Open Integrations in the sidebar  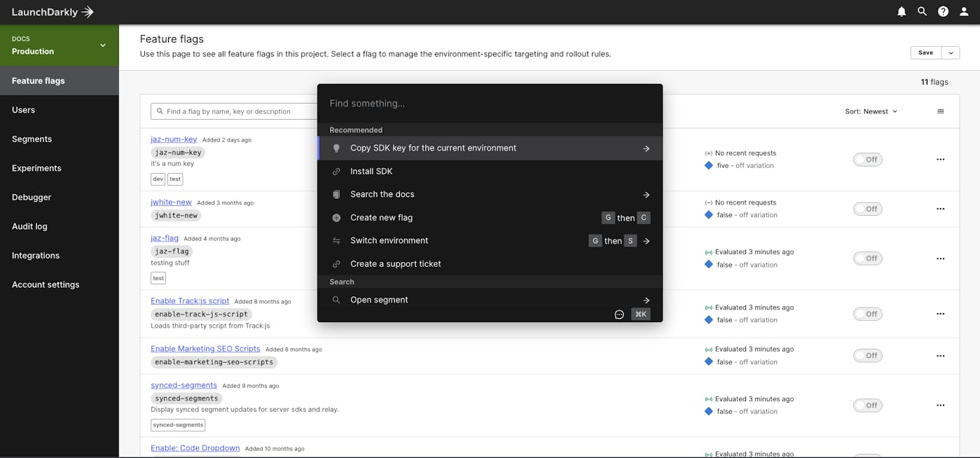(60, 256)
